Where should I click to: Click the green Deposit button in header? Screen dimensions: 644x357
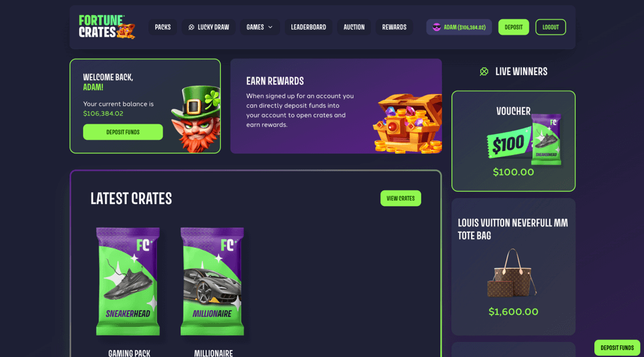pos(514,27)
